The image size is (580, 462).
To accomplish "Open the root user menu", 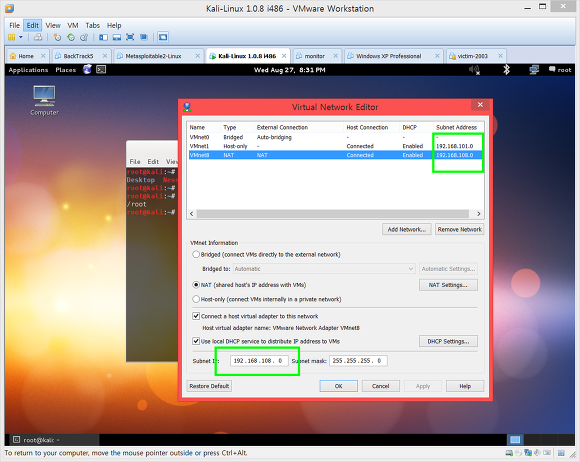I will pos(560,70).
